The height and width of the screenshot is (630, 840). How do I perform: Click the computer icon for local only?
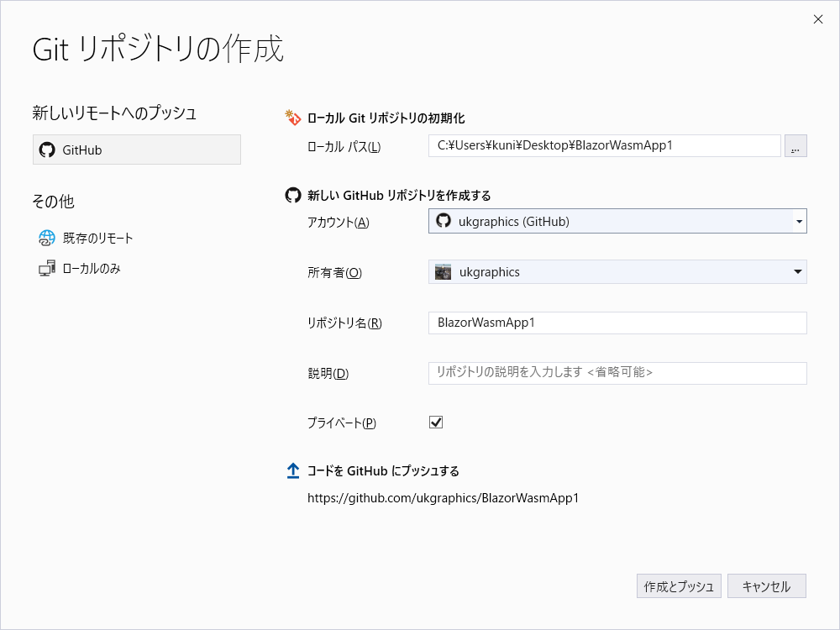pyautogui.click(x=46, y=269)
